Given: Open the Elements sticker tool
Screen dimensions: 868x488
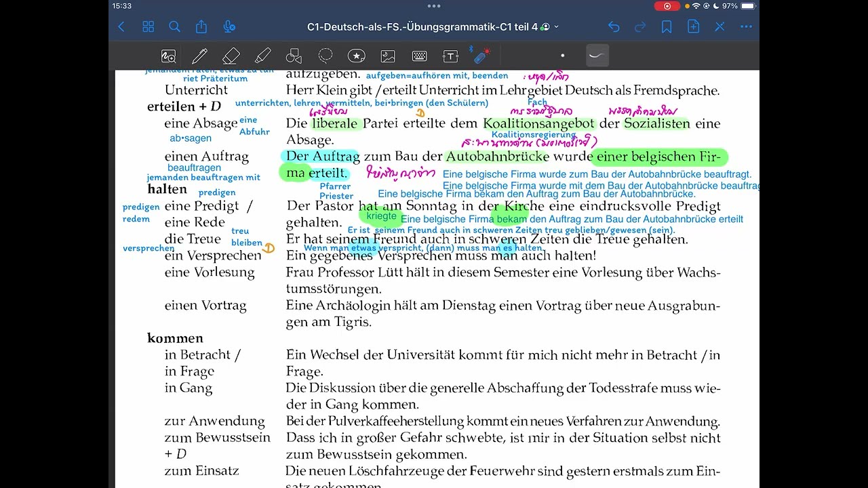Looking at the screenshot, I should pos(357,56).
